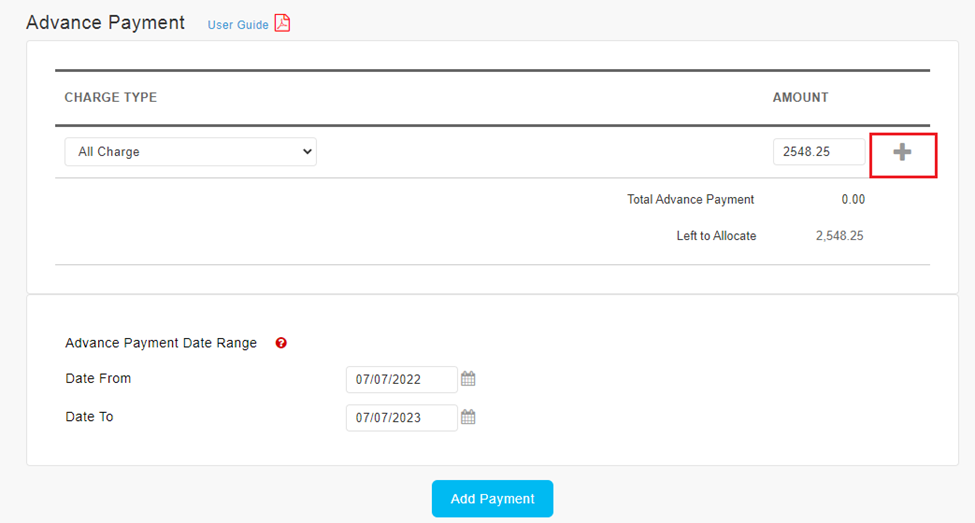Image resolution: width=975 pixels, height=523 pixels.
Task: Click the User Guide link
Action: 238,25
